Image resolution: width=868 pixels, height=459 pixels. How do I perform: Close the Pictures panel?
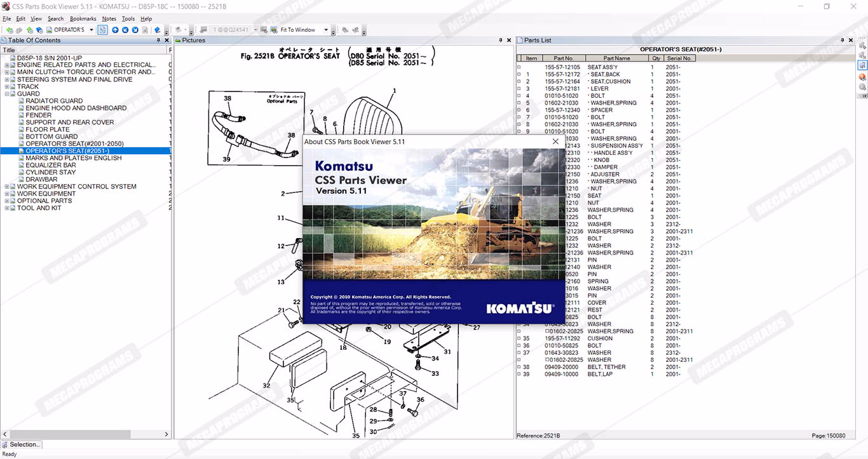point(509,40)
